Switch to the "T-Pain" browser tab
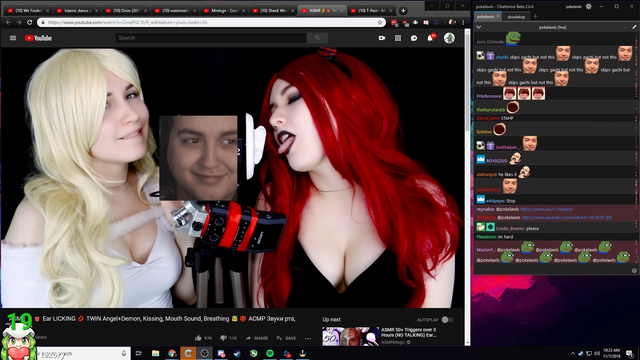 tap(371, 11)
